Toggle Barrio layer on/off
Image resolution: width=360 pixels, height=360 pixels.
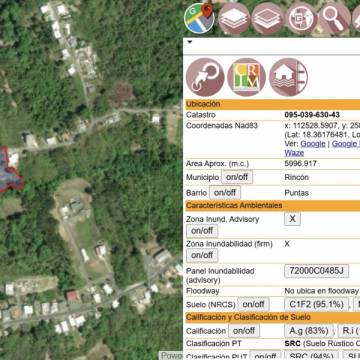pos(225,193)
